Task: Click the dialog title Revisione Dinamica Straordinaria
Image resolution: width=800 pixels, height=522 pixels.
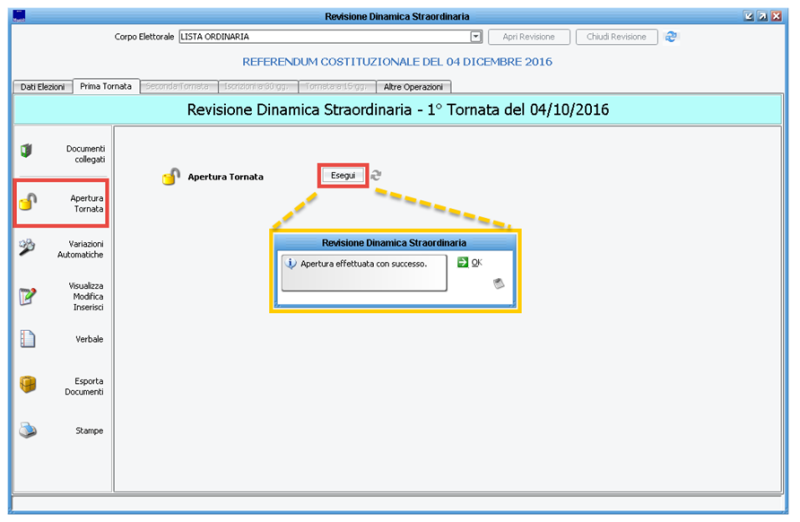Action: 394,242
